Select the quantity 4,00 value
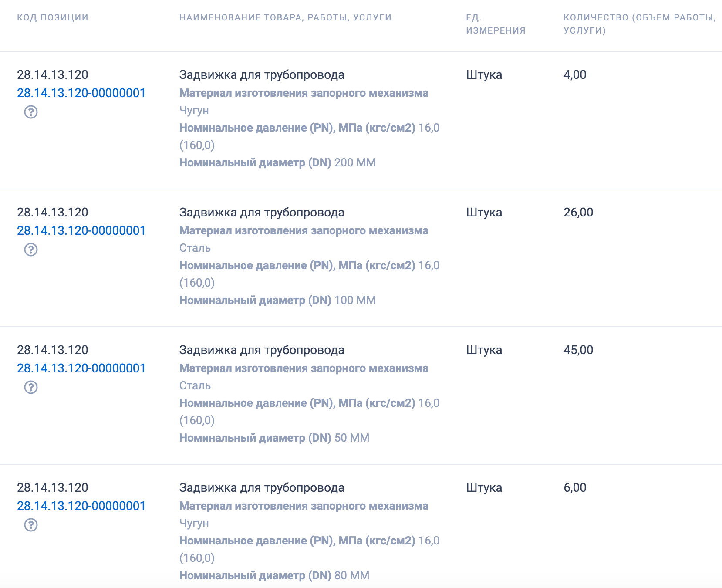 (575, 74)
